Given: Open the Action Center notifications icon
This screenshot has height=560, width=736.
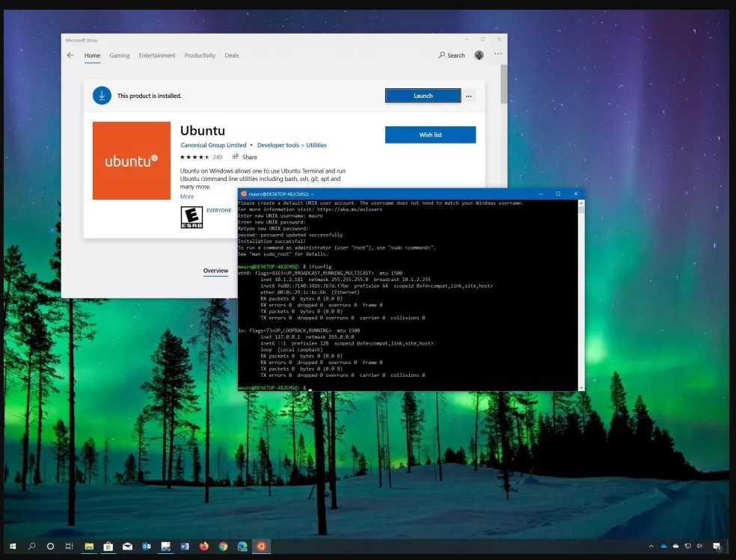Looking at the screenshot, I should (x=717, y=547).
